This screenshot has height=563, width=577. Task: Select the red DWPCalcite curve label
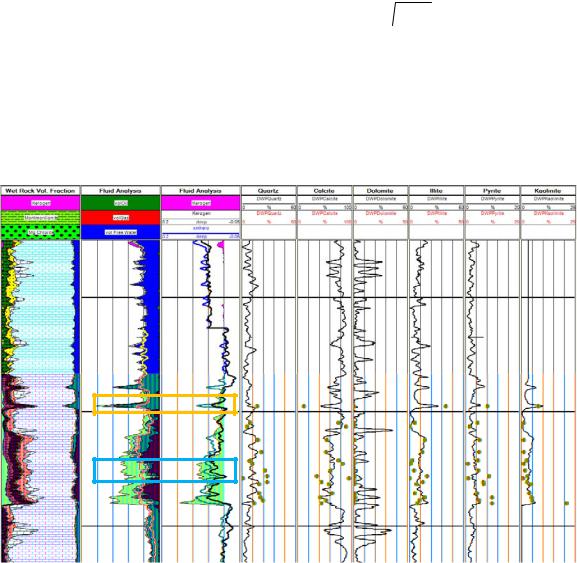click(x=325, y=213)
